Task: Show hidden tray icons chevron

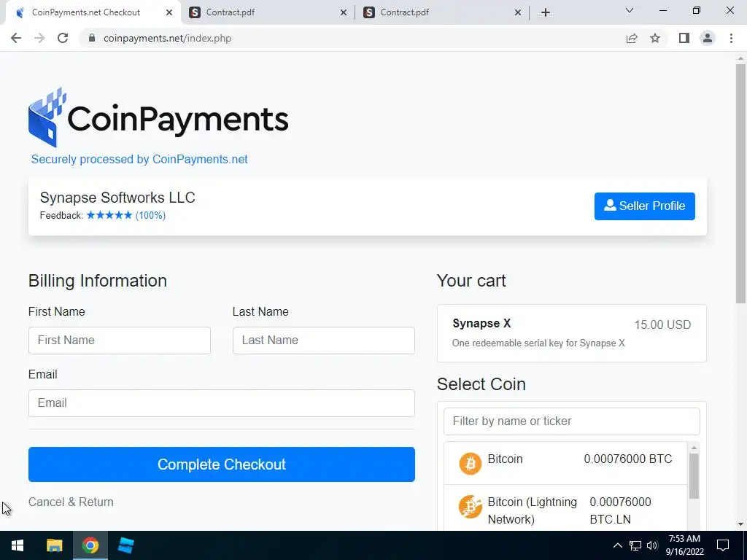Action: coord(617,545)
